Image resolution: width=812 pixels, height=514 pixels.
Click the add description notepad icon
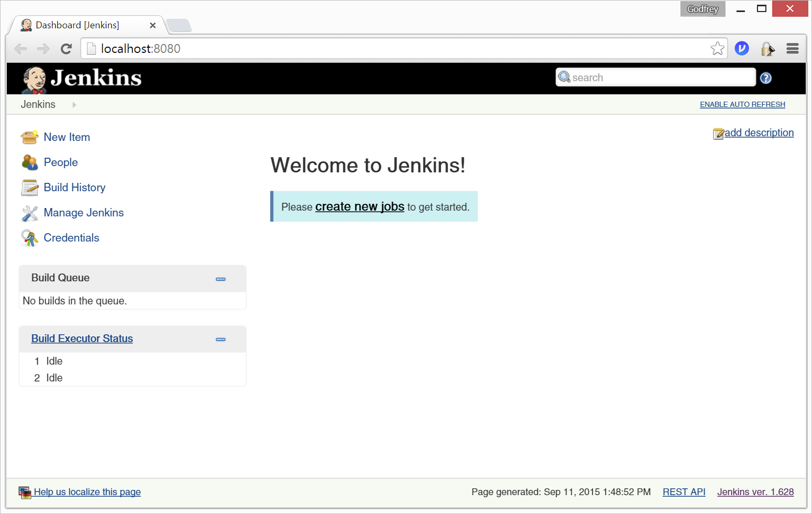tap(718, 134)
